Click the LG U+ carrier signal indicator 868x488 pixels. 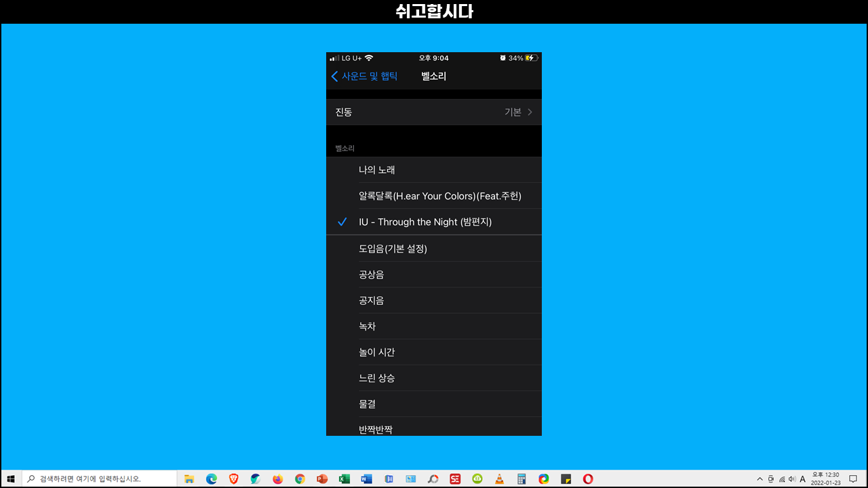coord(346,58)
